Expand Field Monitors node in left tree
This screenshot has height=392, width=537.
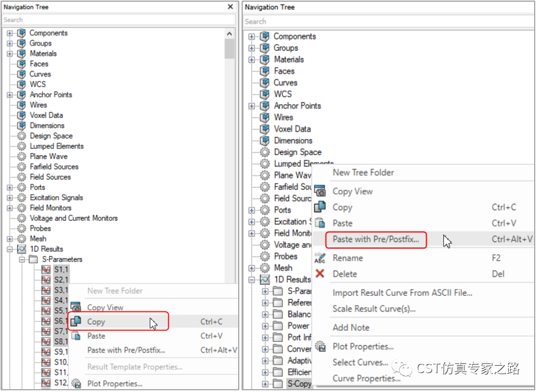pyautogui.click(x=10, y=208)
